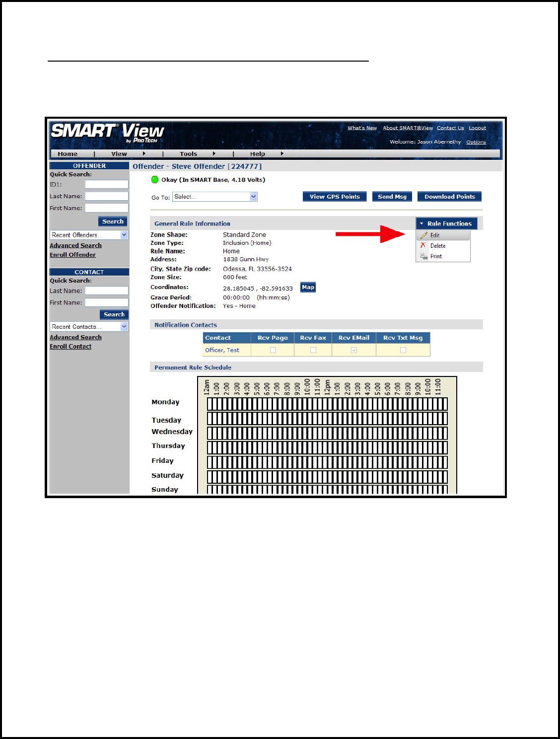Click the red X Delete icon
This screenshot has height=739, width=560.
(423, 245)
